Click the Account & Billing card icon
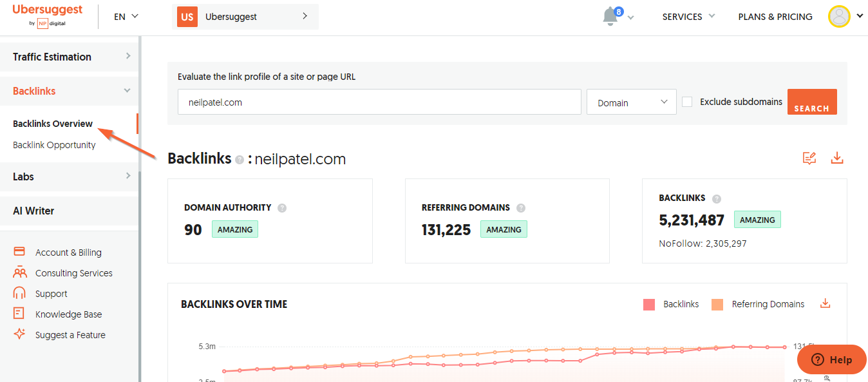Image resolution: width=868 pixels, height=382 pixels. [19, 252]
